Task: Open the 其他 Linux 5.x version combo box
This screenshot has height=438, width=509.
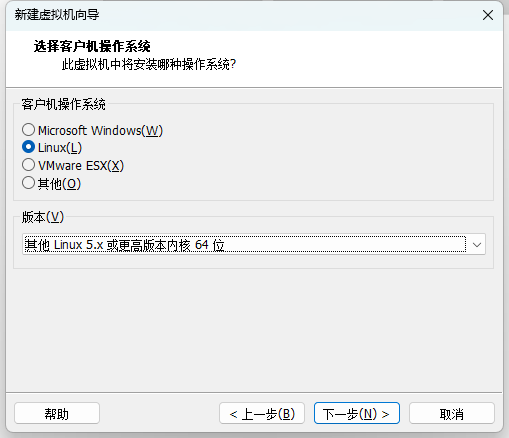Action: pyautogui.click(x=254, y=244)
